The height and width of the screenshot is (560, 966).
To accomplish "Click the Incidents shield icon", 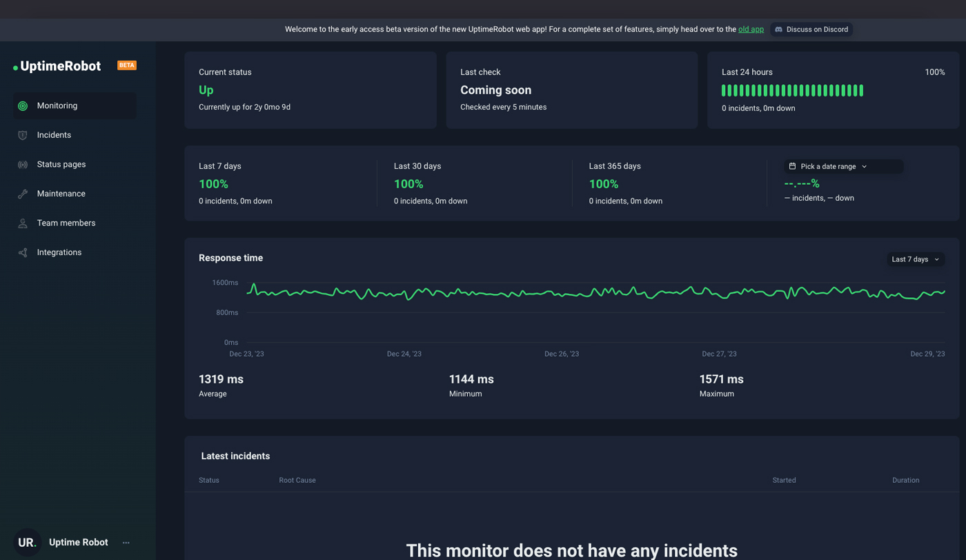I will [23, 135].
